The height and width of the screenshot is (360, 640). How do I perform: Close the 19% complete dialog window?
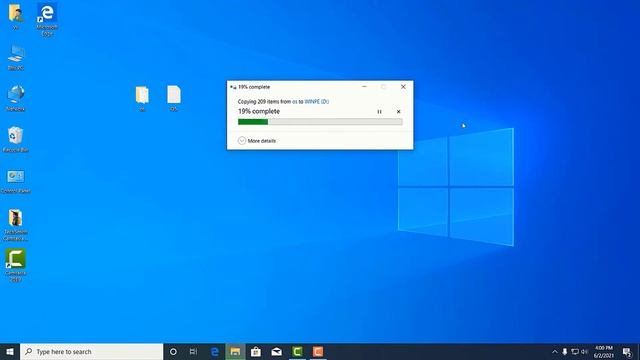(403, 87)
